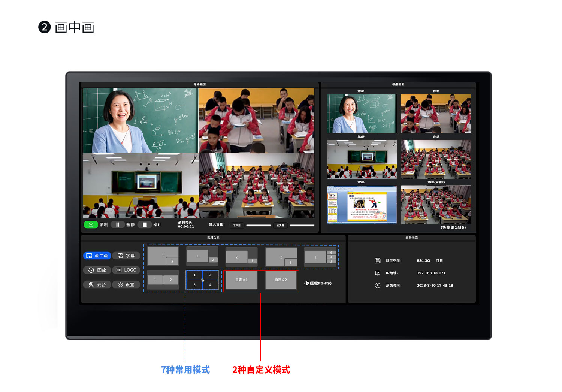
Task: Click the teacher quadrant in the main program view
Action: pyautogui.click(x=140, y=120)
